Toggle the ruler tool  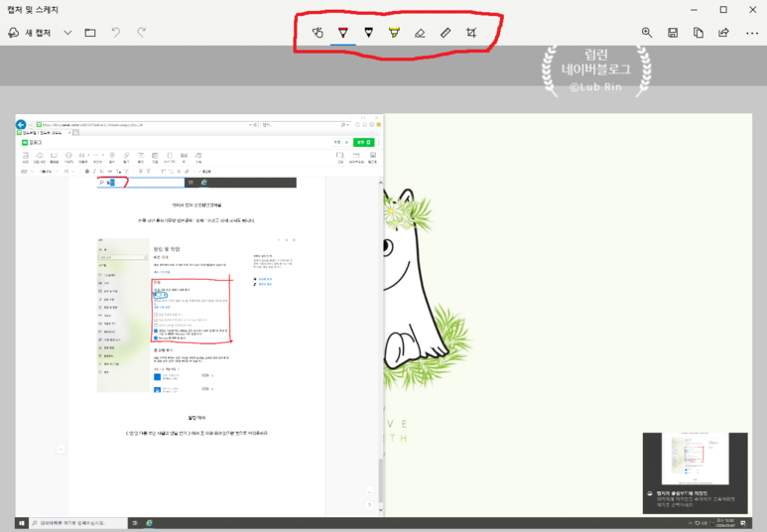(x=446, y=33)
